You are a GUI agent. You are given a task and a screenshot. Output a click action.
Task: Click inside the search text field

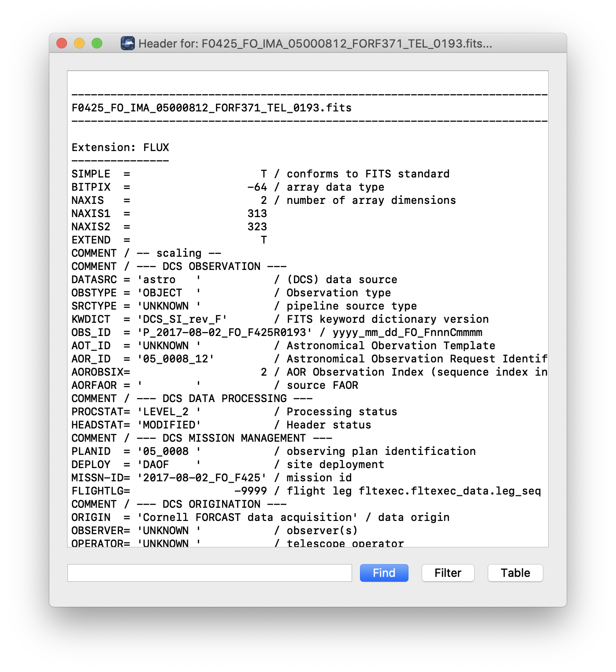[209, 573]
